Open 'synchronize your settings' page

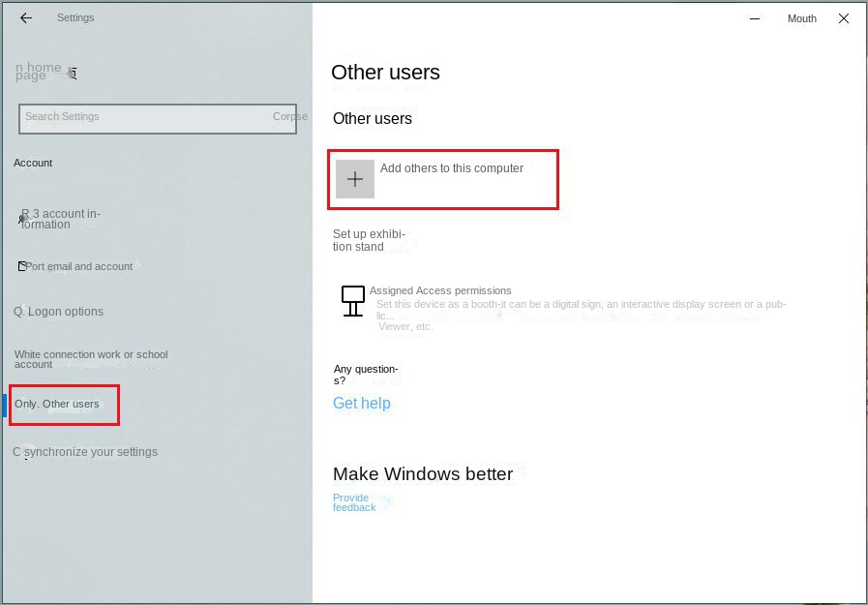[91, 452]
